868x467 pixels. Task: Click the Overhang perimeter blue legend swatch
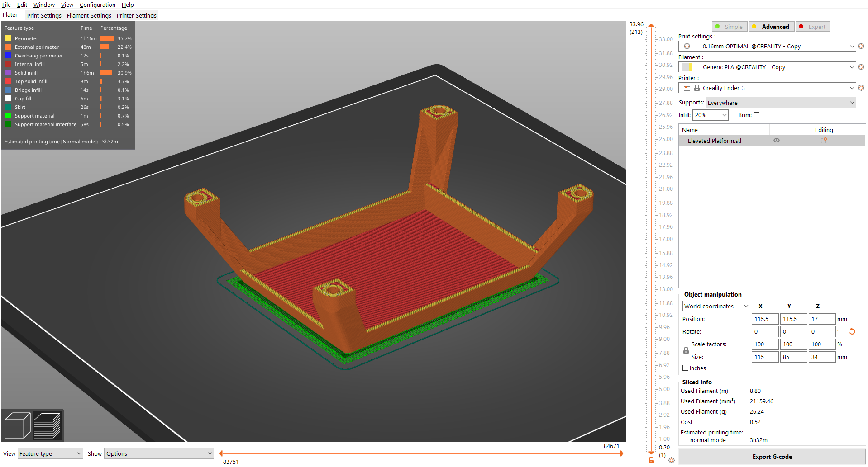point(8,56)
